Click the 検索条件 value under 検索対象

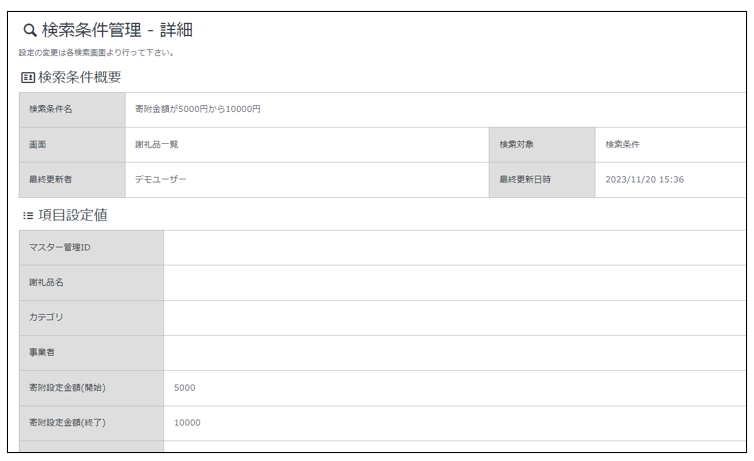pos(622,144)
